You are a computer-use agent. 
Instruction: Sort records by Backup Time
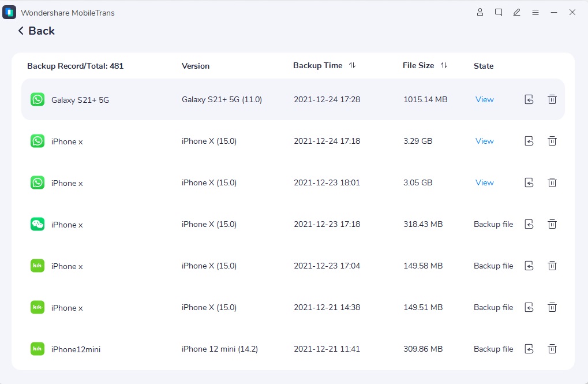pos(352,65)
